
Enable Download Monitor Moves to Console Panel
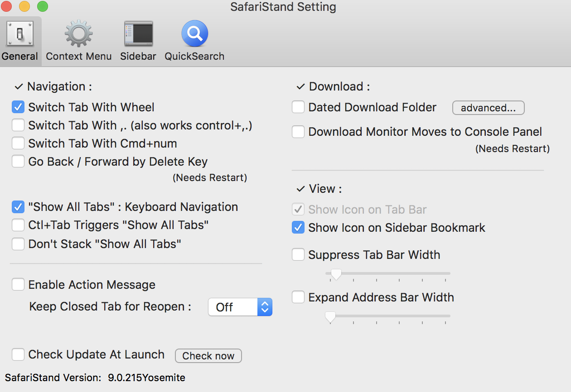(298, 132)
